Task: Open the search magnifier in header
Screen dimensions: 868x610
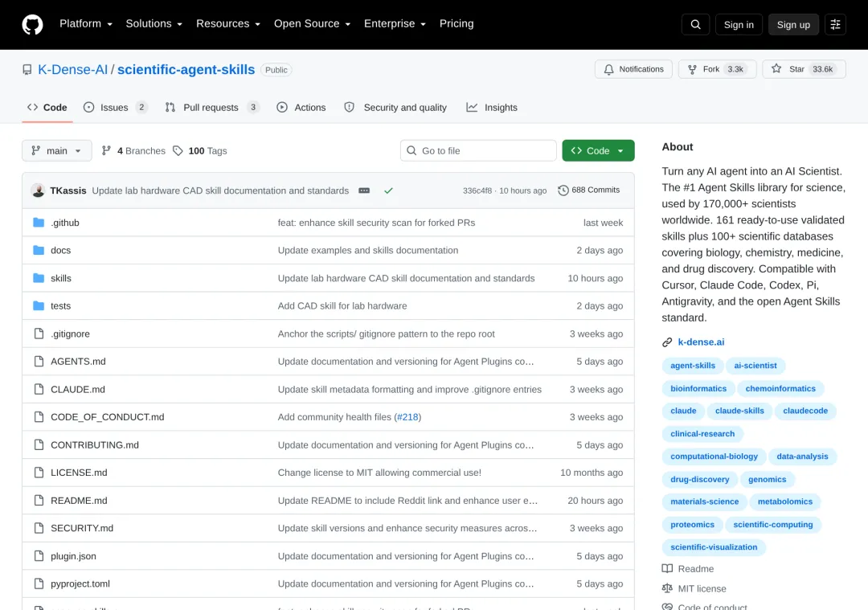Action: click(695, 24)
